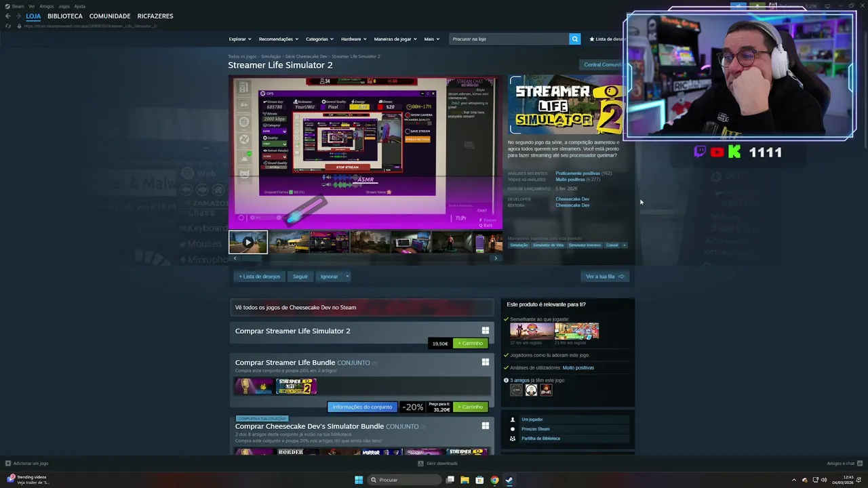Click the Série Cheesecake Dev breadcrumb

306,56
